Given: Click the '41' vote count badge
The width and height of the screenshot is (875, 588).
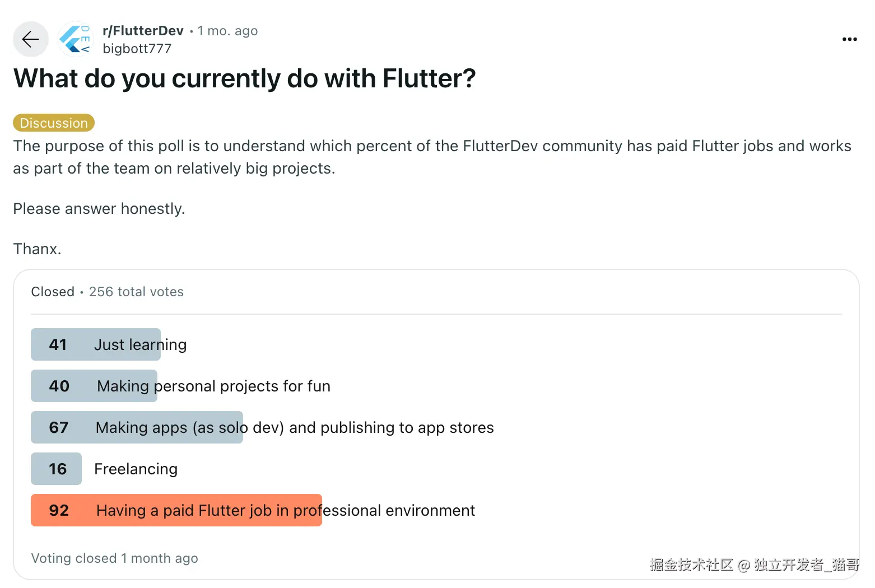Looking at the screenshot, I should point(58,344).
